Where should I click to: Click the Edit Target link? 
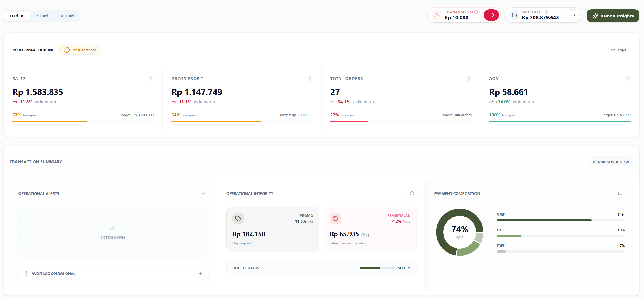pyautogui.click(x=617, y=50)
